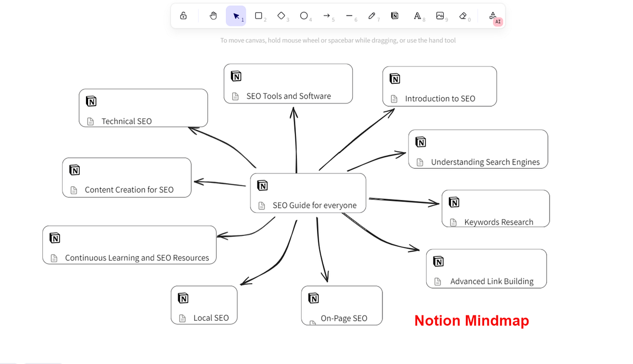Switch to the Eraser tool
The image size is (633, 364).
pyautogui.click(x=463, y=16)
